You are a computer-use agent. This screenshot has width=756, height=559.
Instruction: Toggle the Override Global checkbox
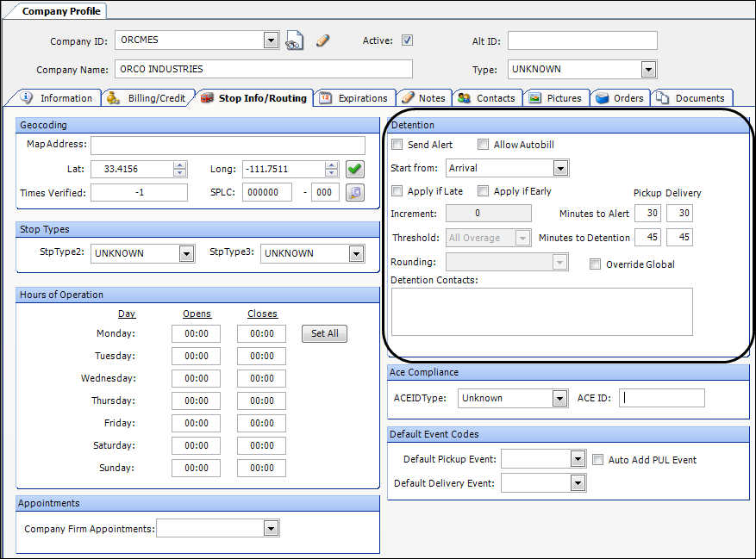point(595,264)
